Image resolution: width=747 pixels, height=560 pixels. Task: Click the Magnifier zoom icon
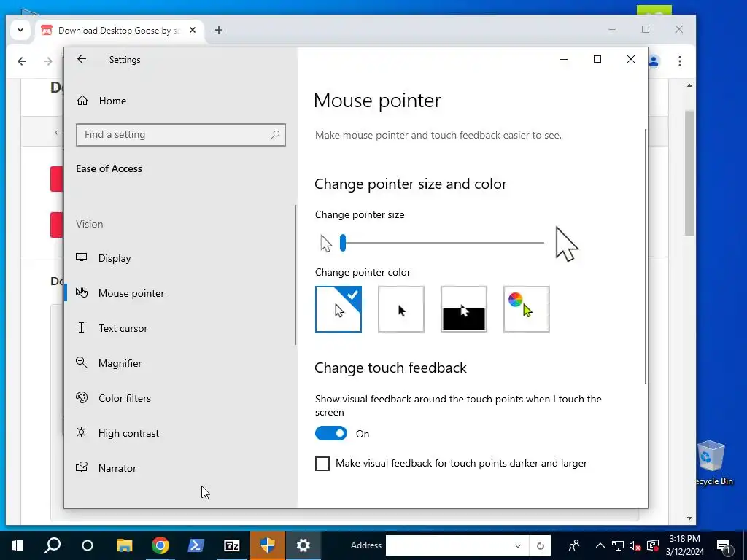tap(82, 362)
